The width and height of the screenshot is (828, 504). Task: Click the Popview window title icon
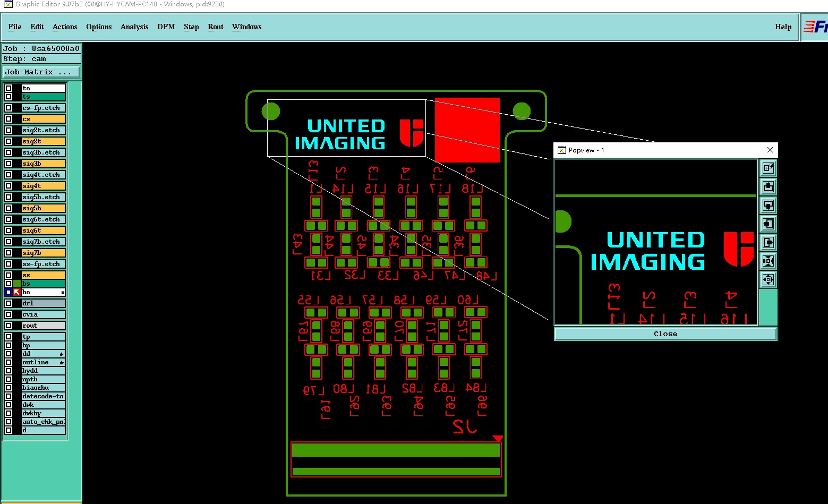click(561, 150)
